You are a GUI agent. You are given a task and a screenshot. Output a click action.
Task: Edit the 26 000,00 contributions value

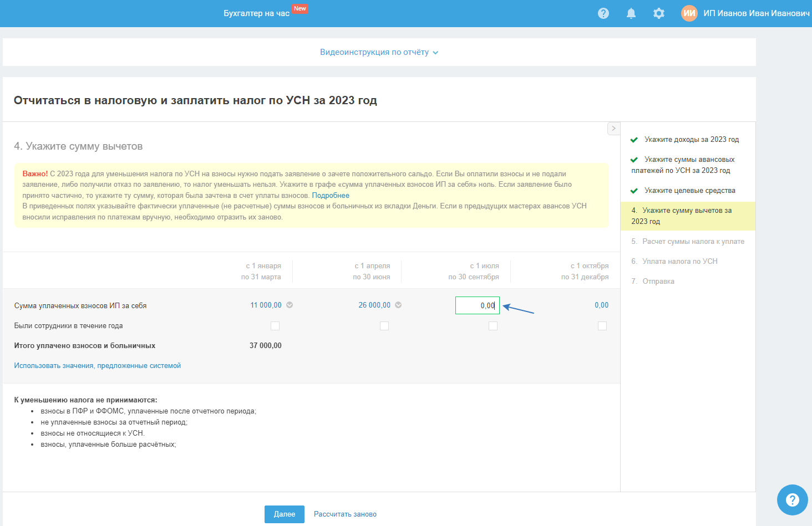click(x=374, y=305)
